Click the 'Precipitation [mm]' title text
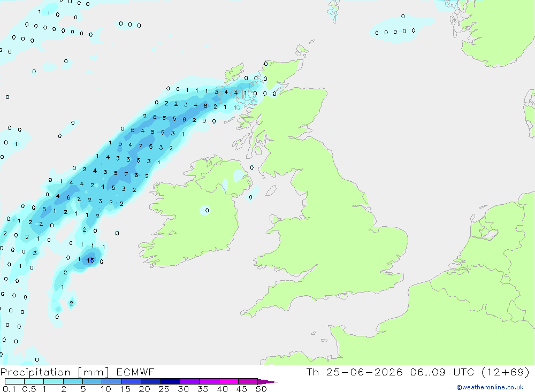The image size is (535, 392). click(x=55, y=372)
